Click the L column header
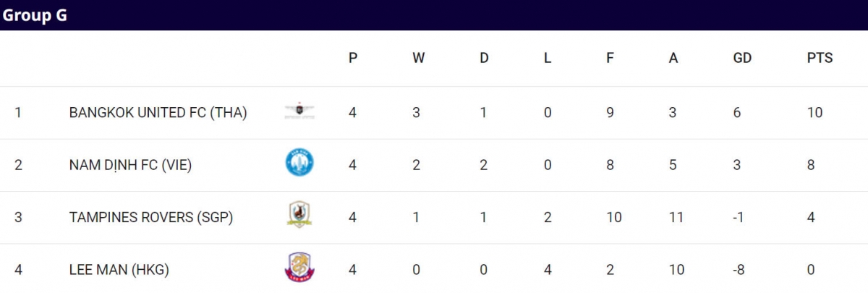Image resolution: width=868 pixels, height=293 pixels. [548, 58]
